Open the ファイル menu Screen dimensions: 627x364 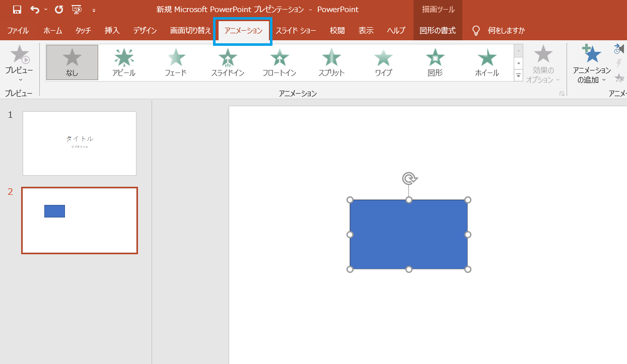click(18, 31)
